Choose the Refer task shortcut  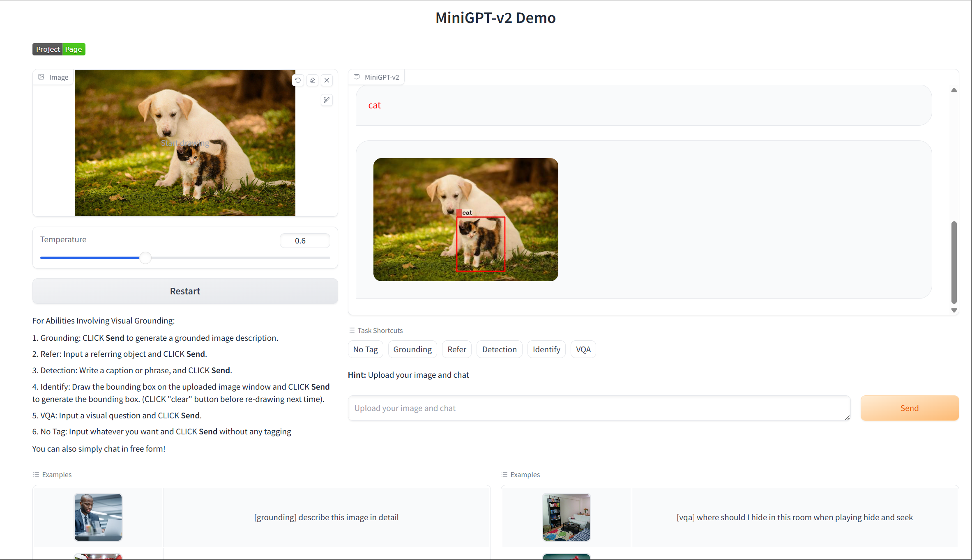[456, 349]
